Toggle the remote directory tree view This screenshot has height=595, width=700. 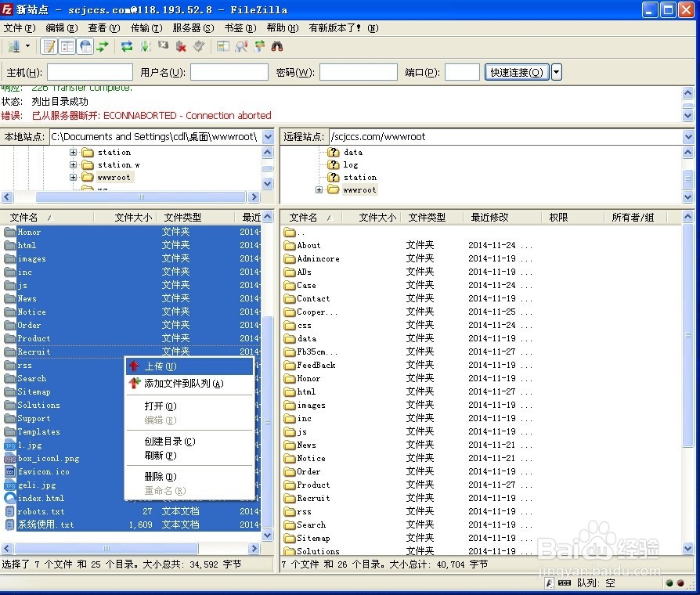coord(86,47)
